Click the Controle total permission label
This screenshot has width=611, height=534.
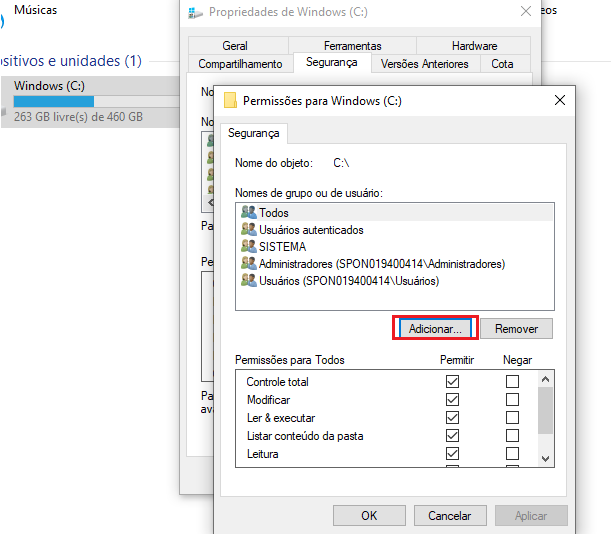pos(277,382)
